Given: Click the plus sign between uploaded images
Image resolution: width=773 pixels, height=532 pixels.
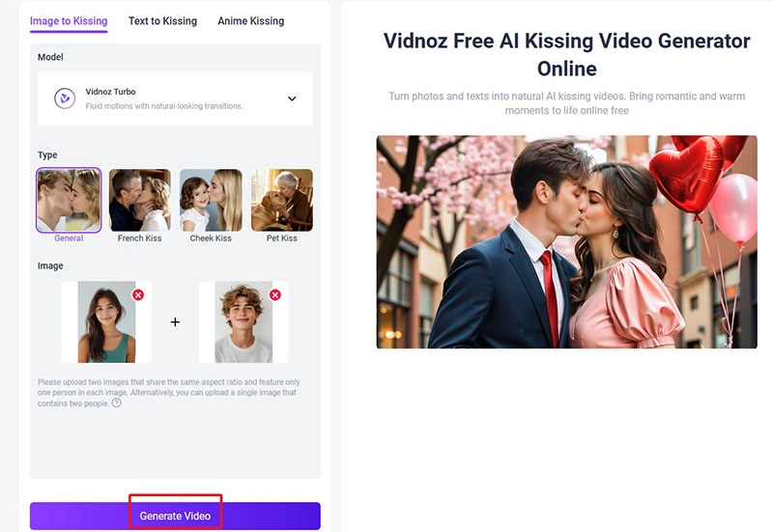Looking at the screenshot, I should coord(175,322).
